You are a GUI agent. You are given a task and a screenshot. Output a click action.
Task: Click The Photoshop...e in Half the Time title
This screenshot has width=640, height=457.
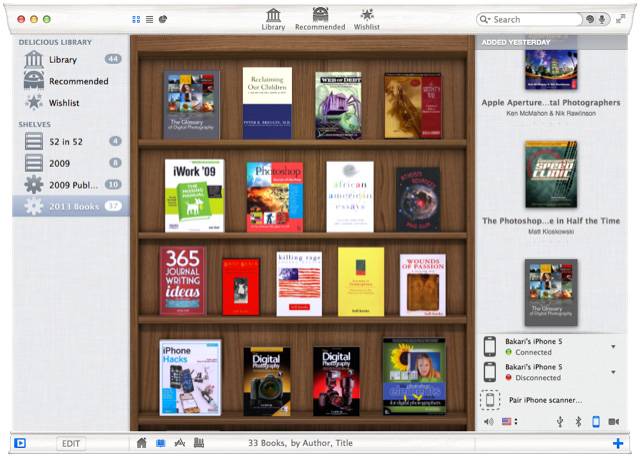tap(551, 221)
